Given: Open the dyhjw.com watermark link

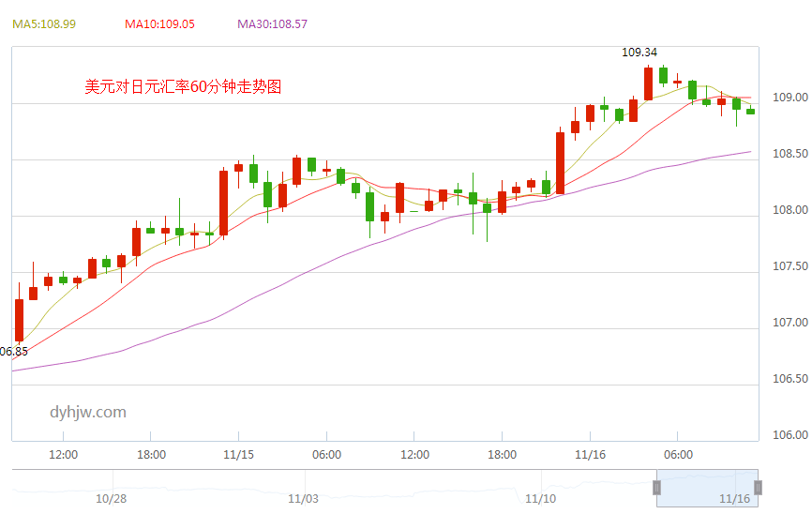Looking at the screenshot, I should [x=87, y=412].
